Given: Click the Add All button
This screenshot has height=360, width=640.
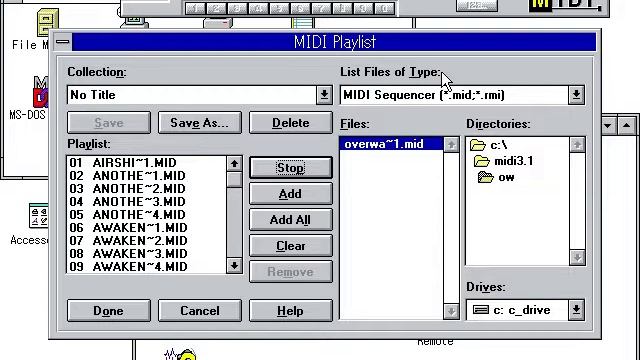Looking at the screenshot, I should click(x=291, y=220).
